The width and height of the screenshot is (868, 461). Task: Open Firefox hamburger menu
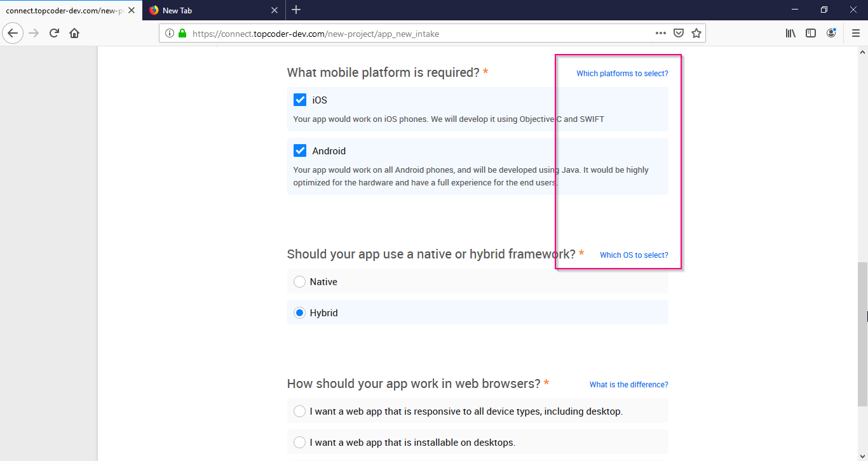coord(856,33)
